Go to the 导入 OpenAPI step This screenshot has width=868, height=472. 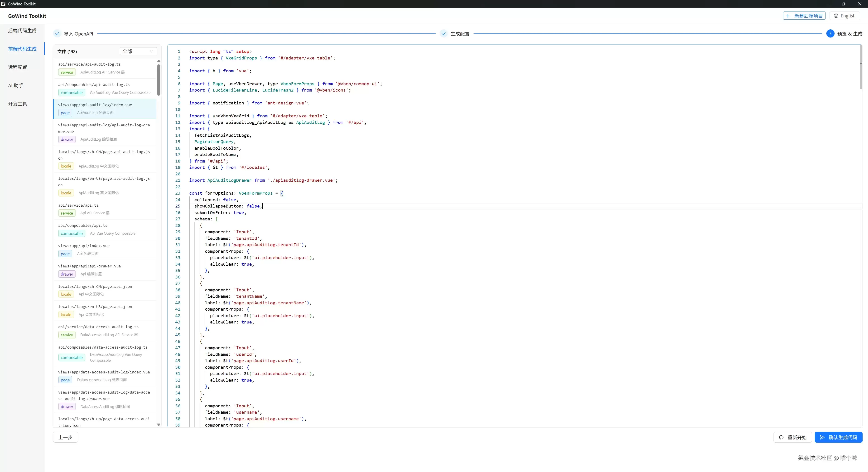73,34
